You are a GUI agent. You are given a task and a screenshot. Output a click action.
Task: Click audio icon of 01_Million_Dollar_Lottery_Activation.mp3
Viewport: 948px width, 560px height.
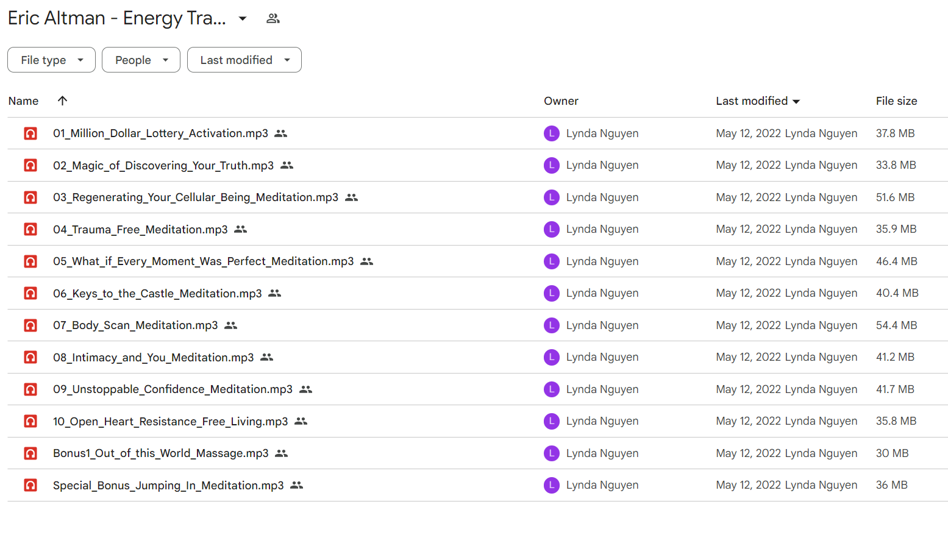point(30,133)
